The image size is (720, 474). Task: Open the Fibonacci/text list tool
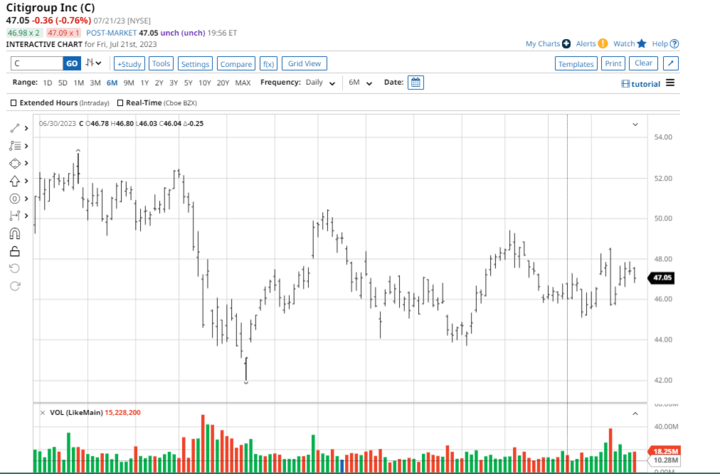tap(15, 146)
